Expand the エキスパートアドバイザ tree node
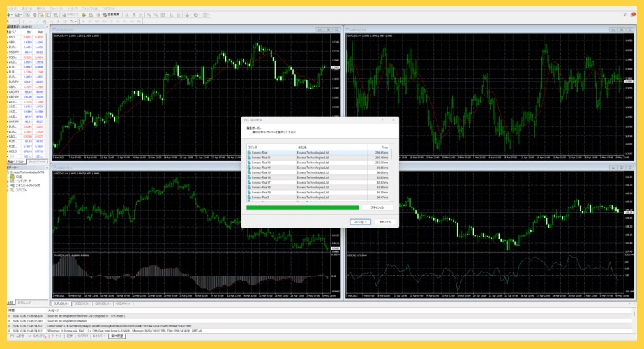This screenshot has height=349, width=644. 9,186
